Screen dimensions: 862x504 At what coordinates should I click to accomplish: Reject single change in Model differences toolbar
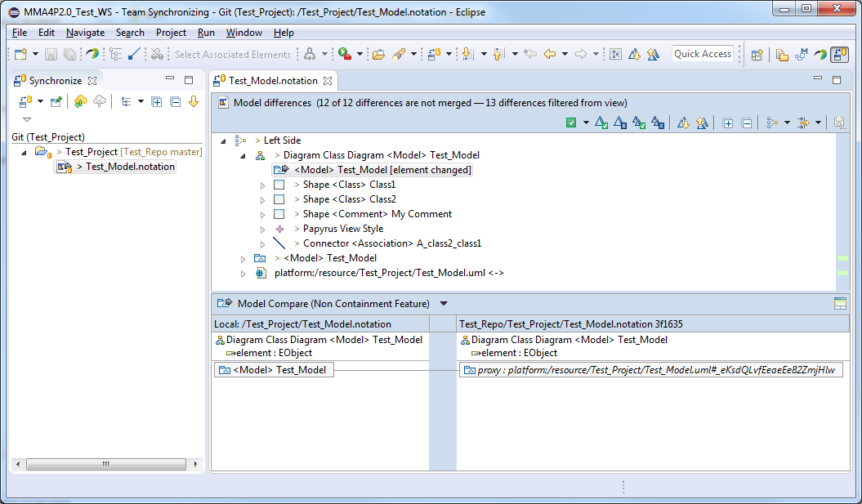pos(620,123)
